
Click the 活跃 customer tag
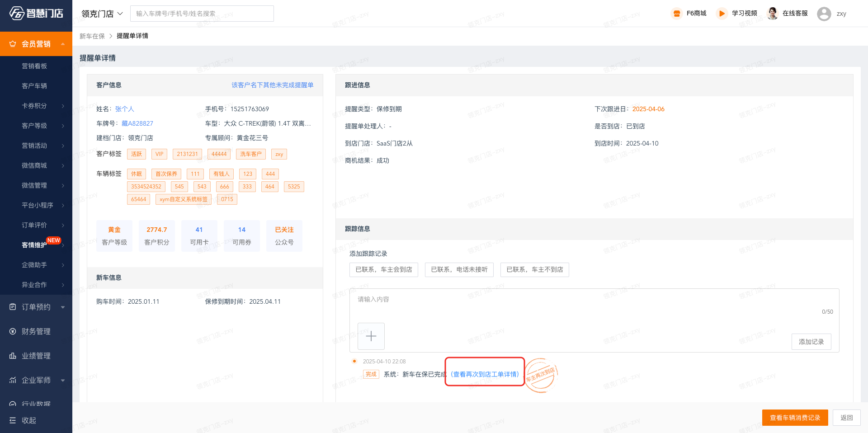pyautogui.click(x=137, y=154)
